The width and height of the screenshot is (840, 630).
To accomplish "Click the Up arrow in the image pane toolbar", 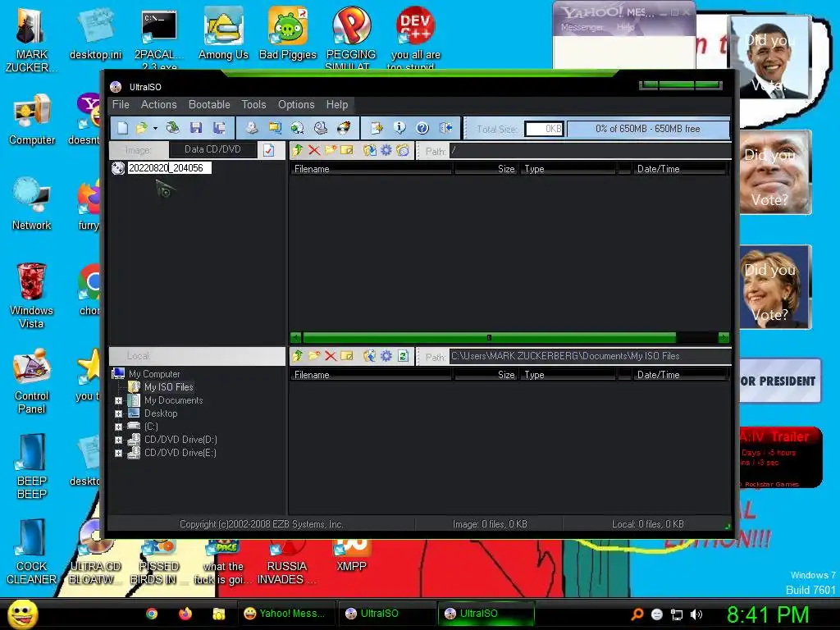I will coord(297,151).
